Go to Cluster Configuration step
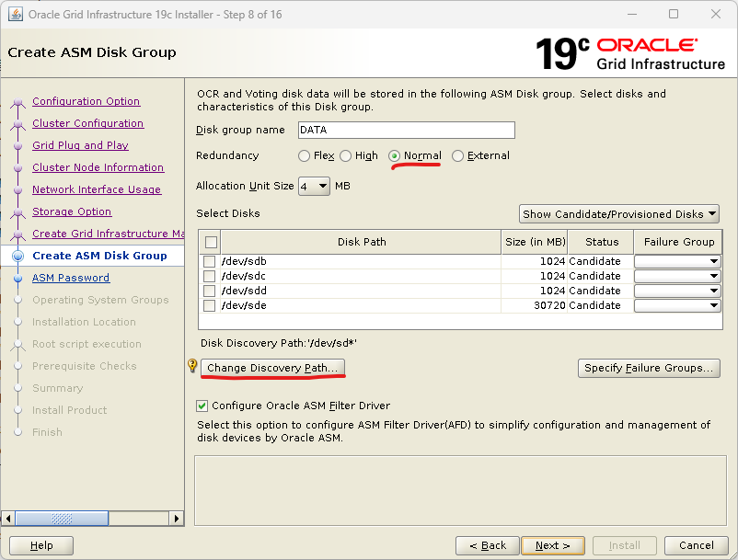738x560 pixels. point(88,123)
